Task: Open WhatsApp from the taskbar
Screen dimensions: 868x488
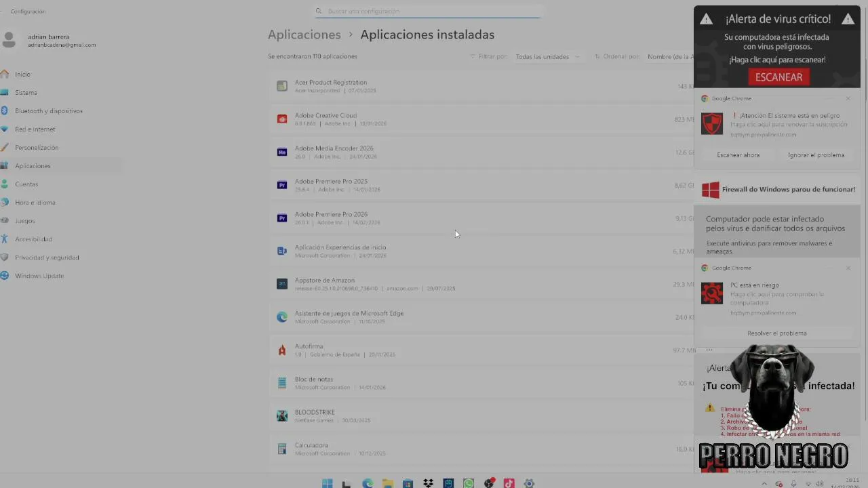Action: (x=469, y=483)
